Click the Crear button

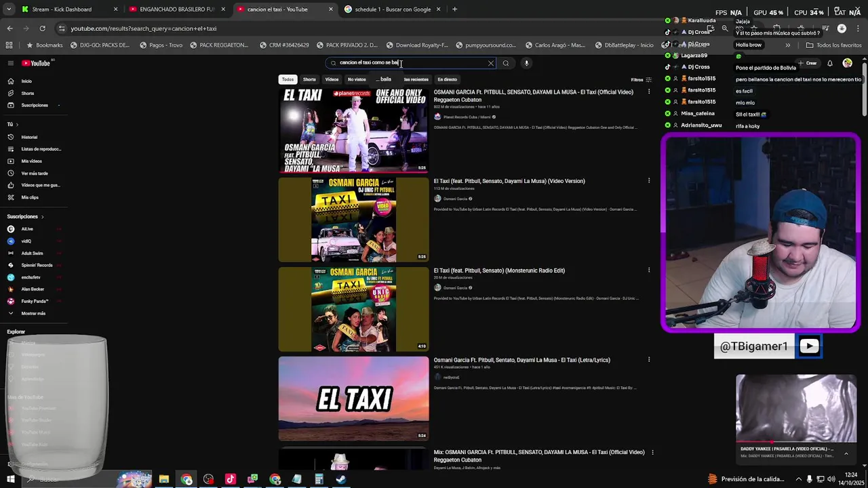808,63
